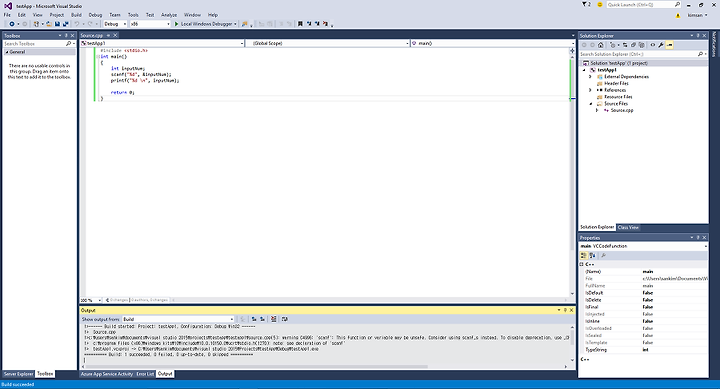Open the Tools menu
Image resolution: width=720 pixels, height=389 pixels.
(133, 15)
